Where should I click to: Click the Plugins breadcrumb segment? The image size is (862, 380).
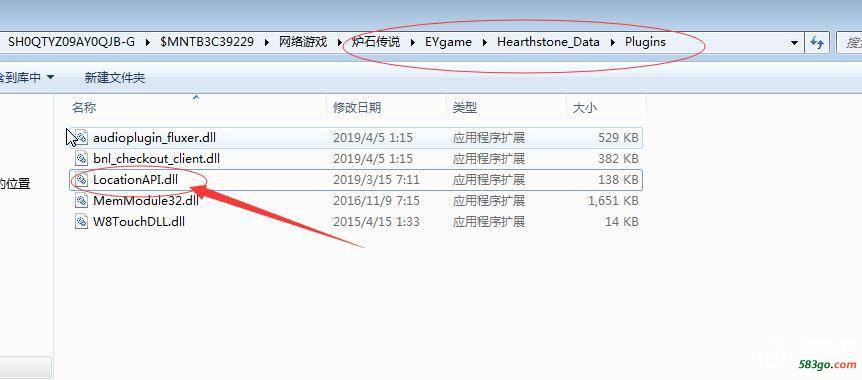645,42
